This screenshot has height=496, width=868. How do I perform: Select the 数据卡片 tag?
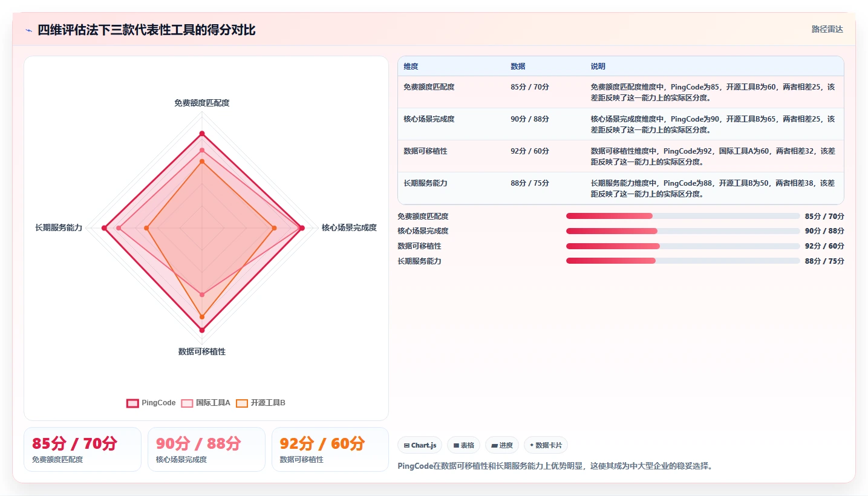[546, 445]
